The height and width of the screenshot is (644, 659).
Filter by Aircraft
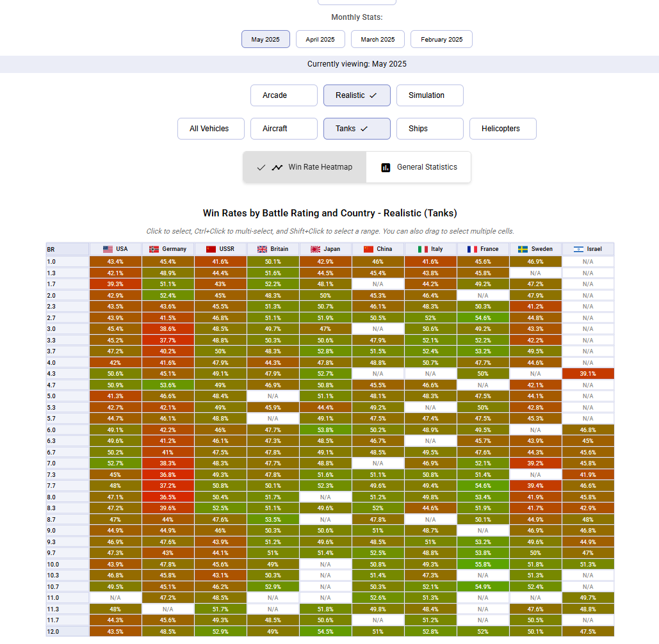click(284, 129)
